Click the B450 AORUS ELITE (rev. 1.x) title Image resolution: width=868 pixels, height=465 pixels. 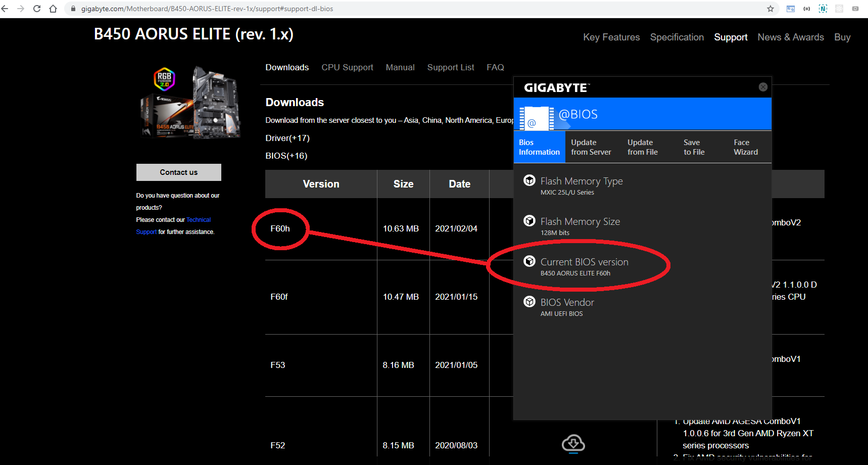tap(194, 34)
